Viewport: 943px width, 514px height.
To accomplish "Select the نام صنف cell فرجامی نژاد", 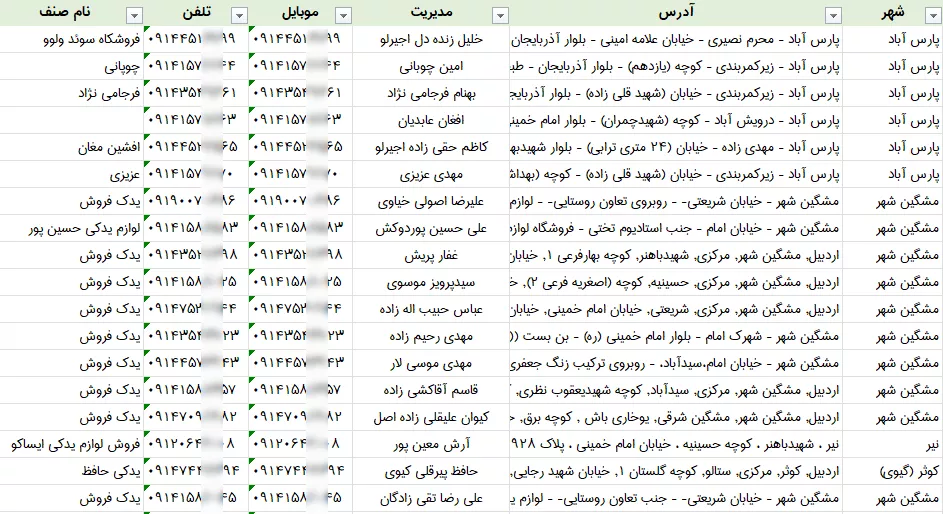I will (x=72, y=93).
